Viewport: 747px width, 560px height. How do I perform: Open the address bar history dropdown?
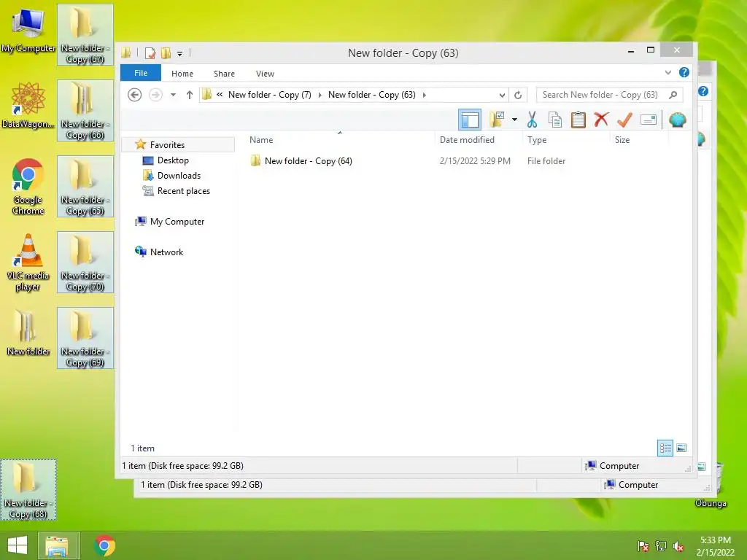point(502,96)
